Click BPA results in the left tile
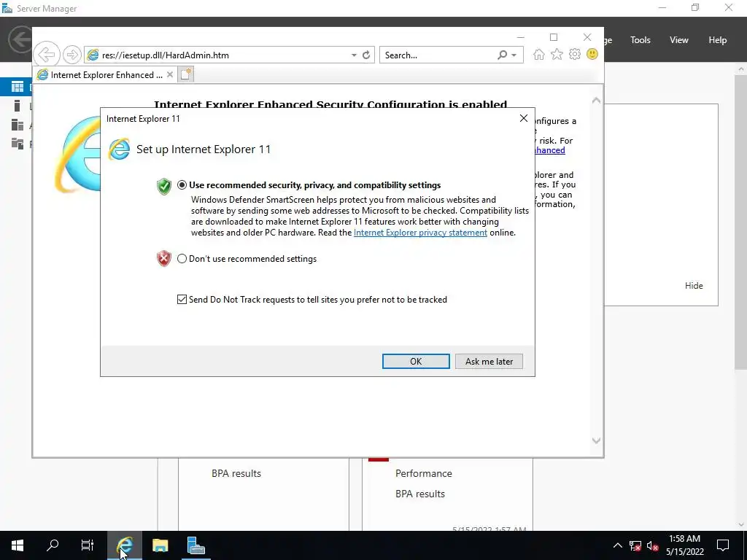The height and width of the screenshot is (560, 747). pyautogui.click(x=236, y=473)
